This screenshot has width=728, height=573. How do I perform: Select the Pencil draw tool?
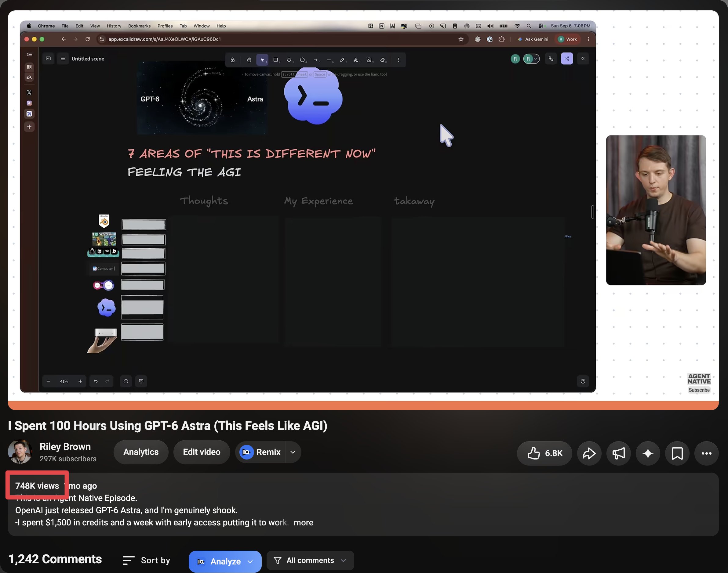coord(342,60)
